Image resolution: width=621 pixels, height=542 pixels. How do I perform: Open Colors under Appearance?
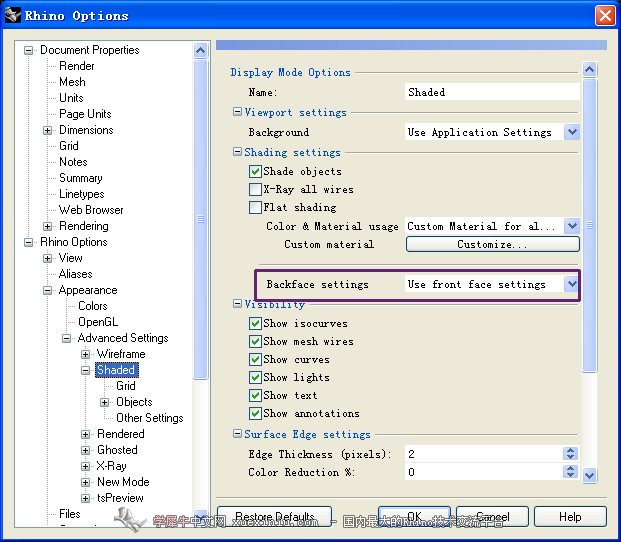[x=93, y=306]
